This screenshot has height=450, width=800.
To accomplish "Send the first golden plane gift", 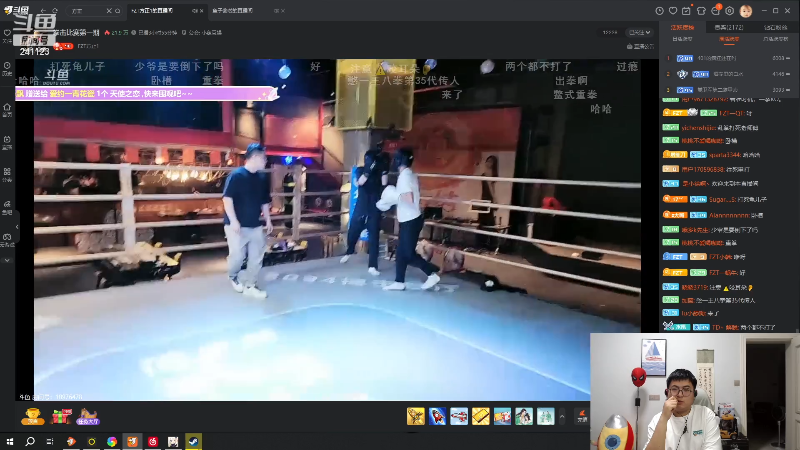I will [x=416, y=416].
